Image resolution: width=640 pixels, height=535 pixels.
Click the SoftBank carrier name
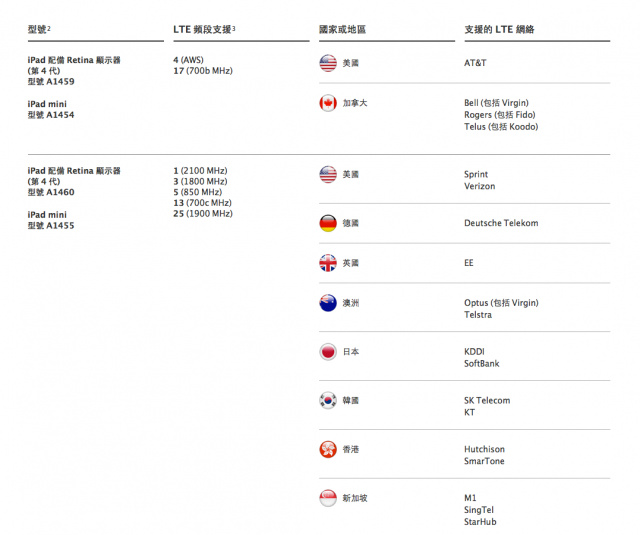(482, 364)
